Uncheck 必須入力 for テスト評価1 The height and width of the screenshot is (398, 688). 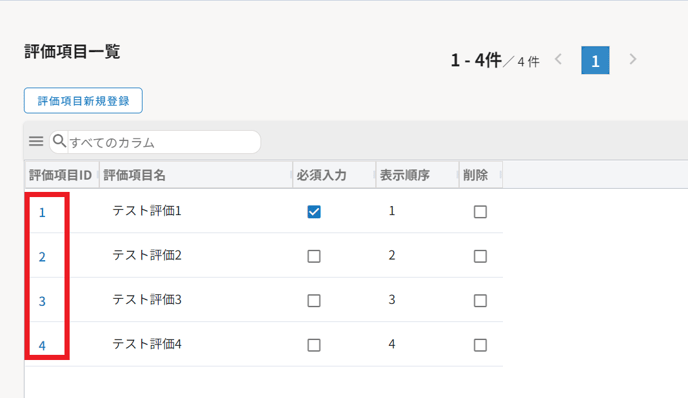click(314, 212)
